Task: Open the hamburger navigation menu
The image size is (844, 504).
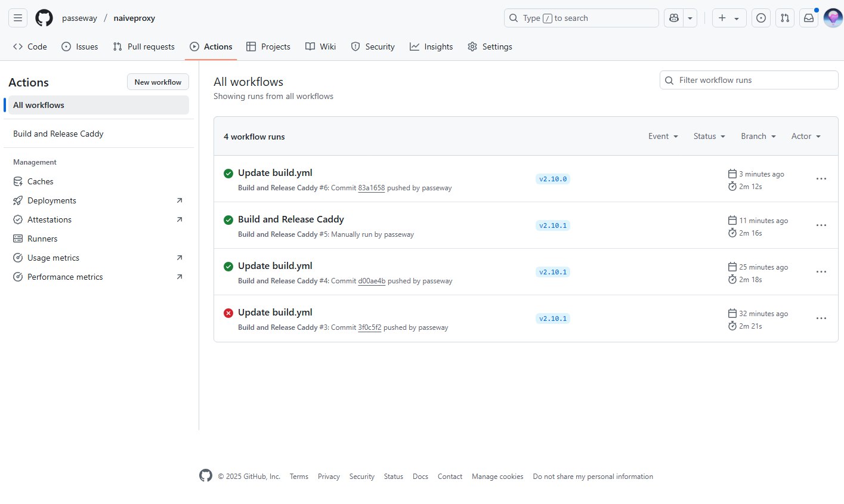Action: coord(18,18)
